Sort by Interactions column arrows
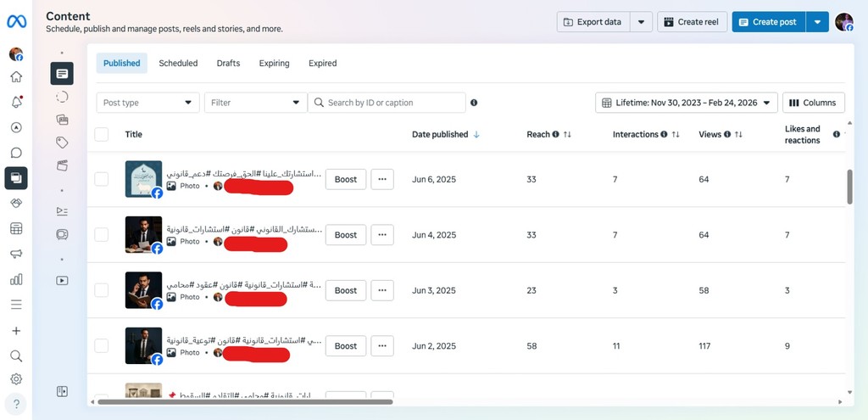The image size is (868, 420). (676, 134)
